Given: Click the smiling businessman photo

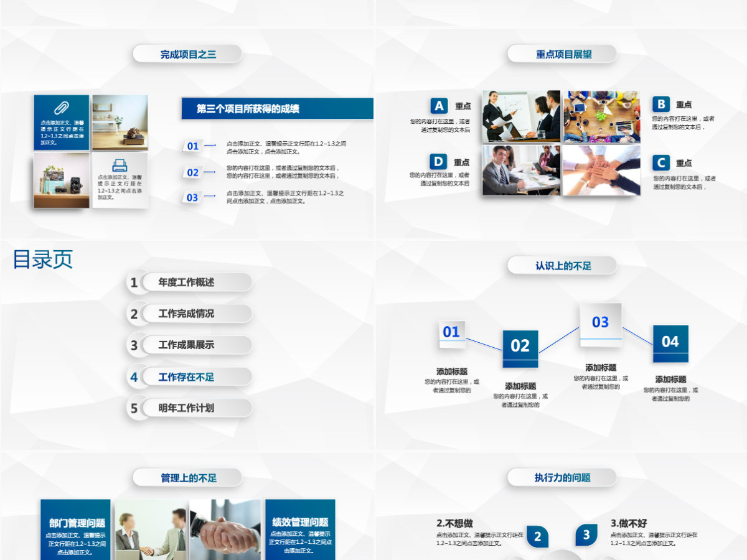Looking at the screenshot, I should [x=522, y=170].
